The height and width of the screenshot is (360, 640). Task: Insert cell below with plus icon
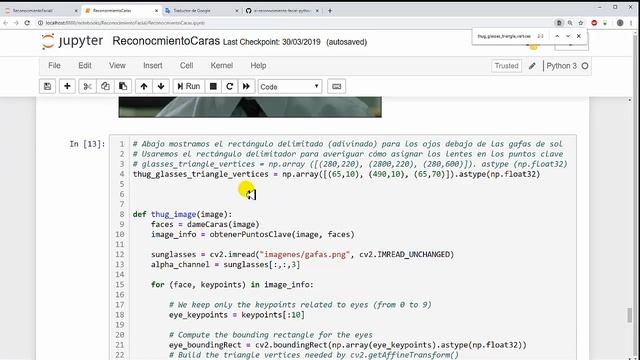coord(67,87)
